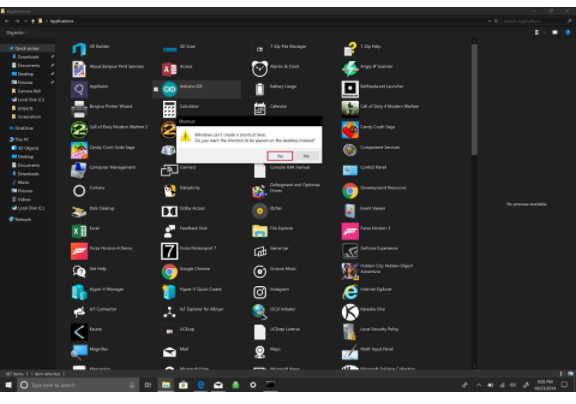The width and height of the screenshot is (576, 404).
Task: Select the Battery Usage icon
Action: click(260, 89)
